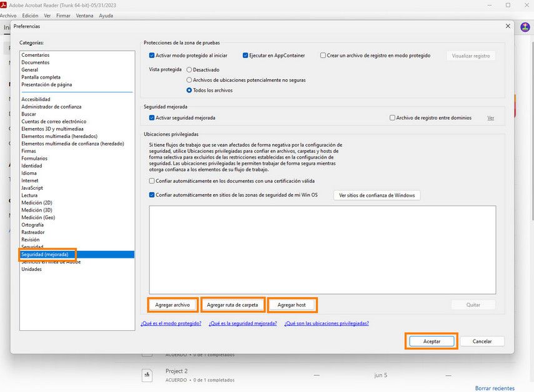
Task: Select Seguridad (mejorada) category
Action: [x=77, y=255]
